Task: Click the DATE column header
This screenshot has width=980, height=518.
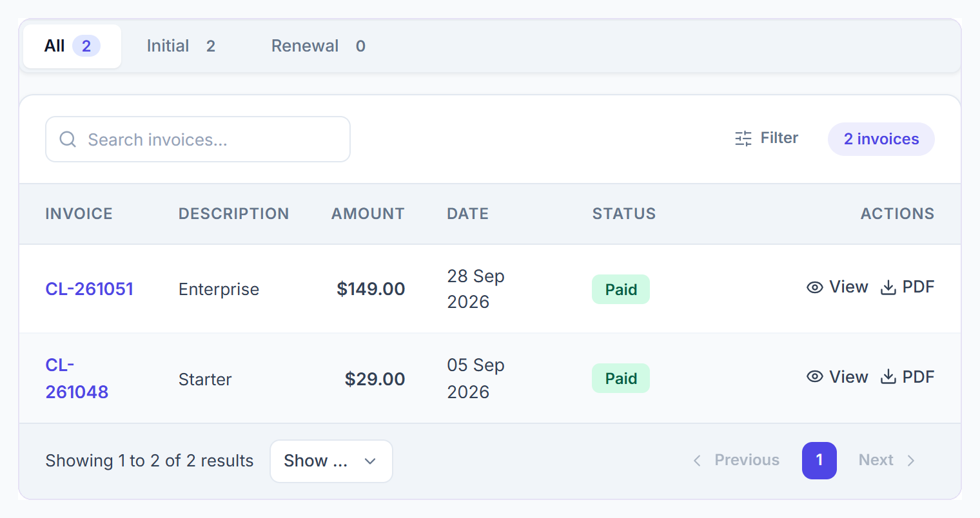Action: 468,214
